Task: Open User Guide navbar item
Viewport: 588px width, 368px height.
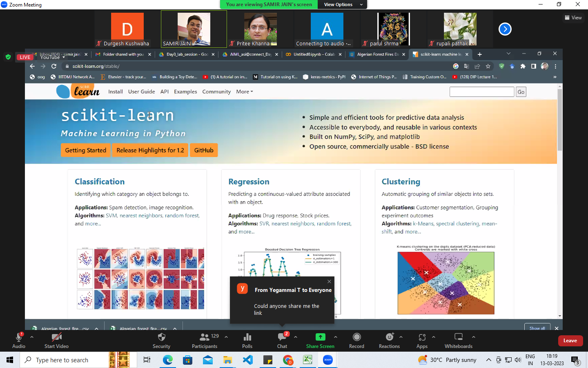Action: tap(141, 92)
